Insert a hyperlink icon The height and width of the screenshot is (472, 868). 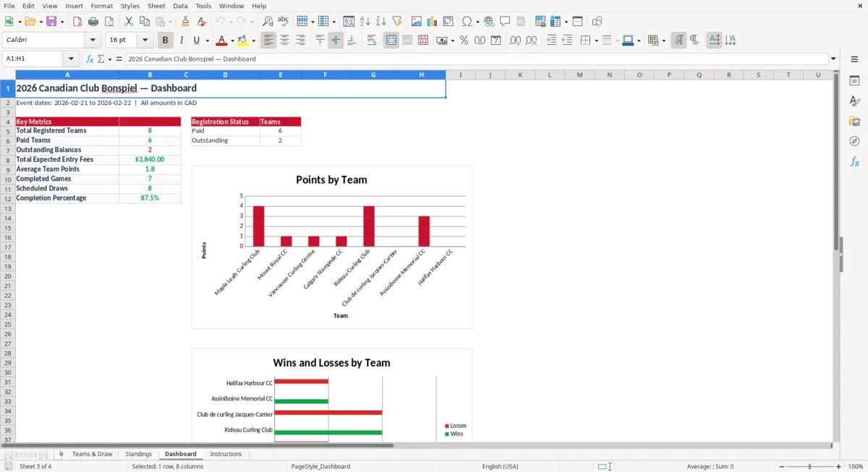pyautogui.click(x=490, y=21)
